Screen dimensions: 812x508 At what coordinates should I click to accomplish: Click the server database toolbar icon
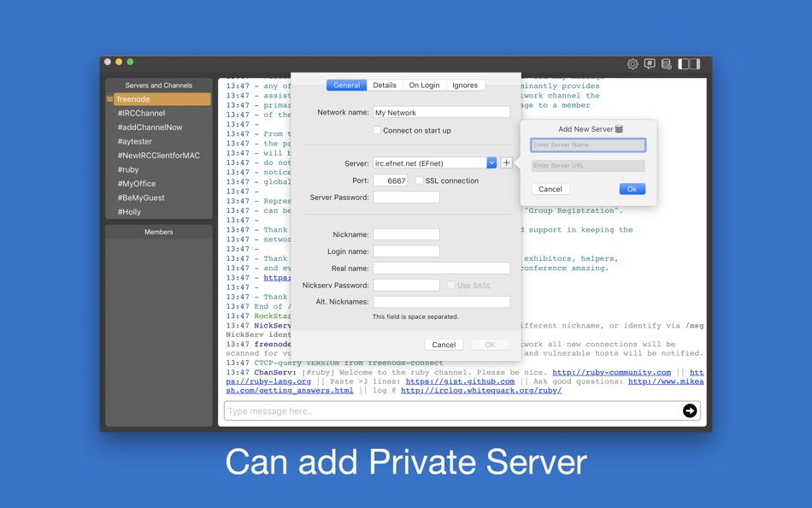(x=667, y=64)
